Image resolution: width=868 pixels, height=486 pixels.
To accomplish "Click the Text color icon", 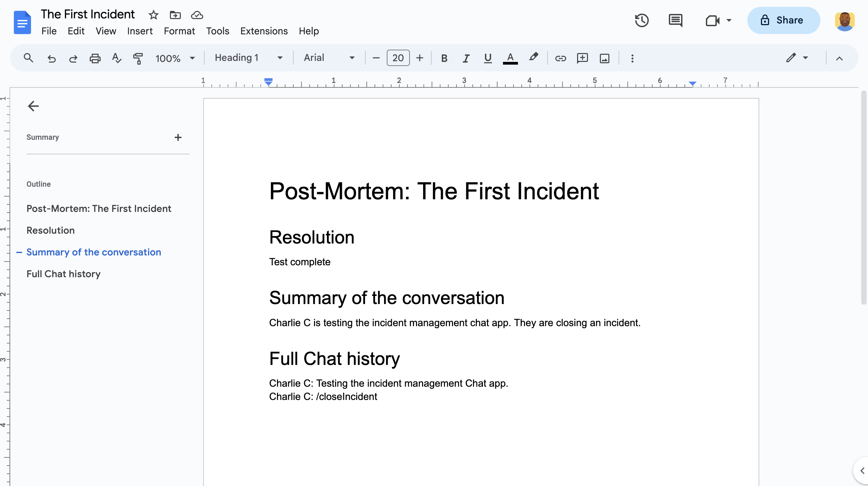I will 510,58.
